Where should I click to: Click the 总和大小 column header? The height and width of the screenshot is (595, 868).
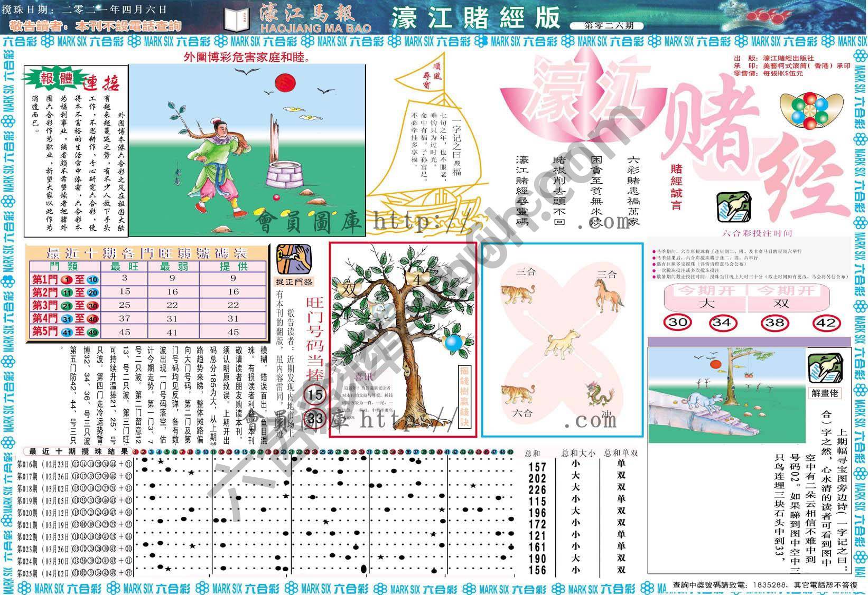pyautogui.click(x=578, y=452)
